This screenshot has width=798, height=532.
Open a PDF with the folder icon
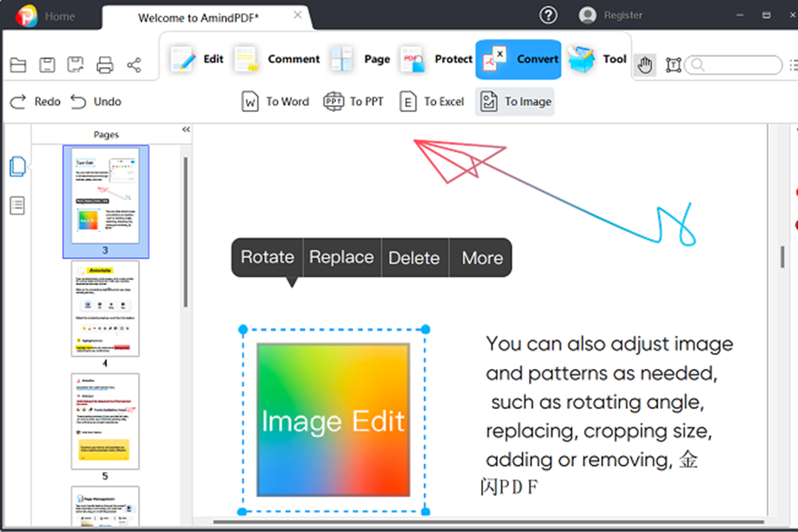coord(18,65)
